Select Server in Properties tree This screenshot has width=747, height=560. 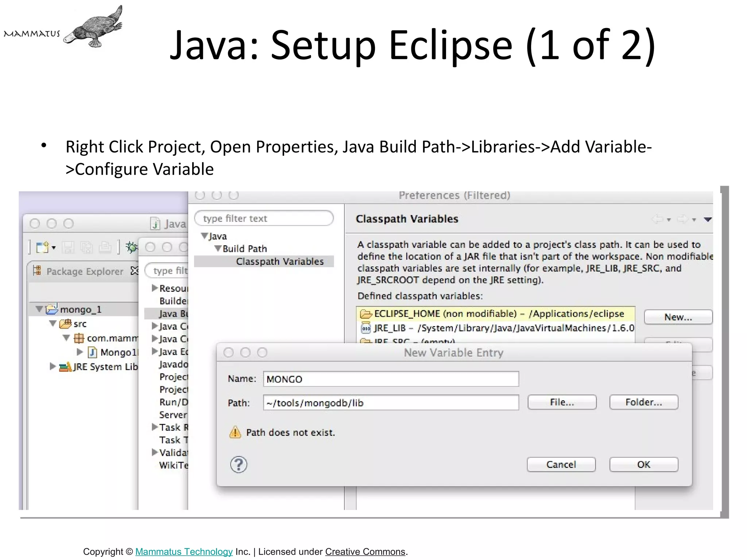point(173,415)
